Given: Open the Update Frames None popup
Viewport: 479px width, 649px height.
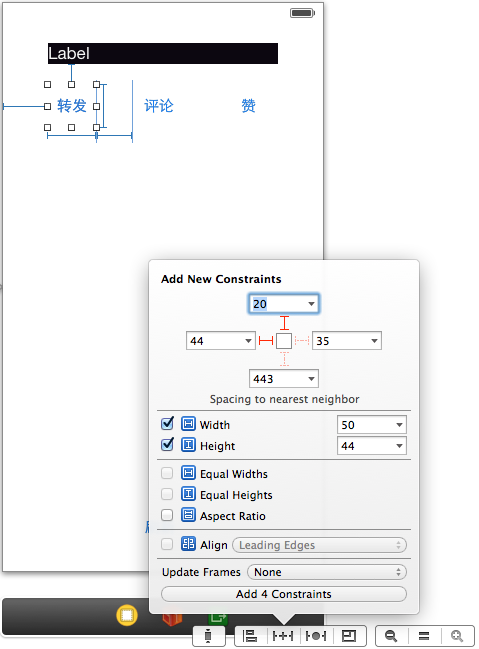Looking at the screenshot, I should click(x=327, y=572).
